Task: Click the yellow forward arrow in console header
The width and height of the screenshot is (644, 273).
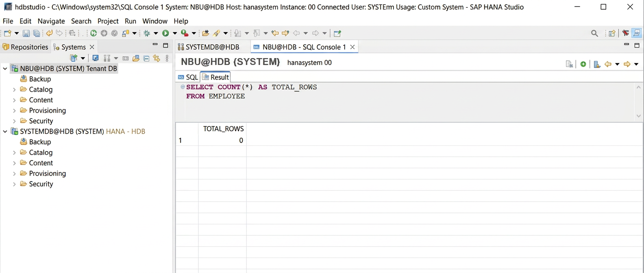Action: coord(627,64)
